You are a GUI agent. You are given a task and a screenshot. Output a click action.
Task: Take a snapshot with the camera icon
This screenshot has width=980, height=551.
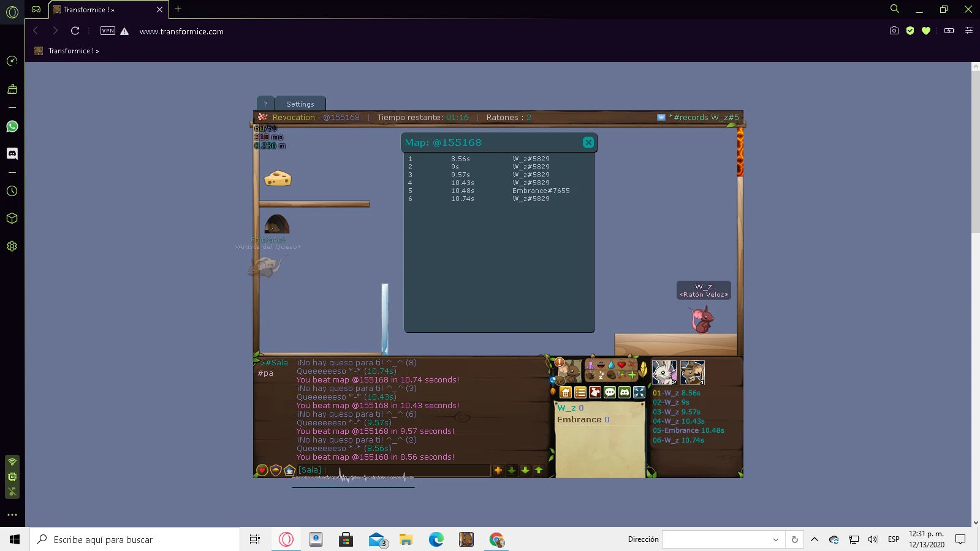[x=894, y=31]
